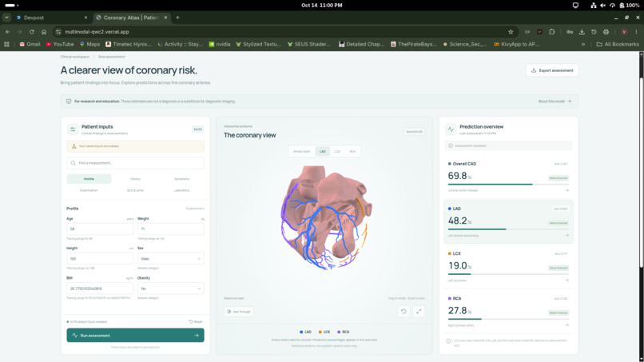The width and height of the screenshot is (644, 362).
Task: Reload the browser page
Action: click(32, 32)
